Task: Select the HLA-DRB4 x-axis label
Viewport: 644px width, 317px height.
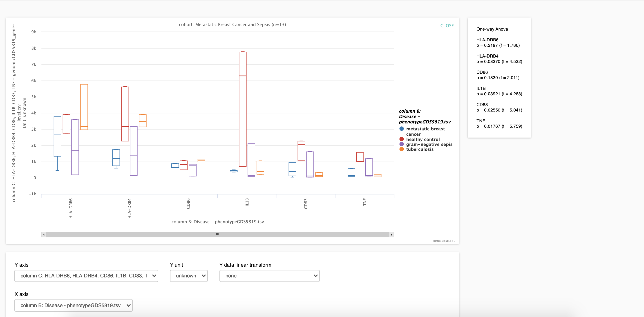Action: (x=129, y=208)
